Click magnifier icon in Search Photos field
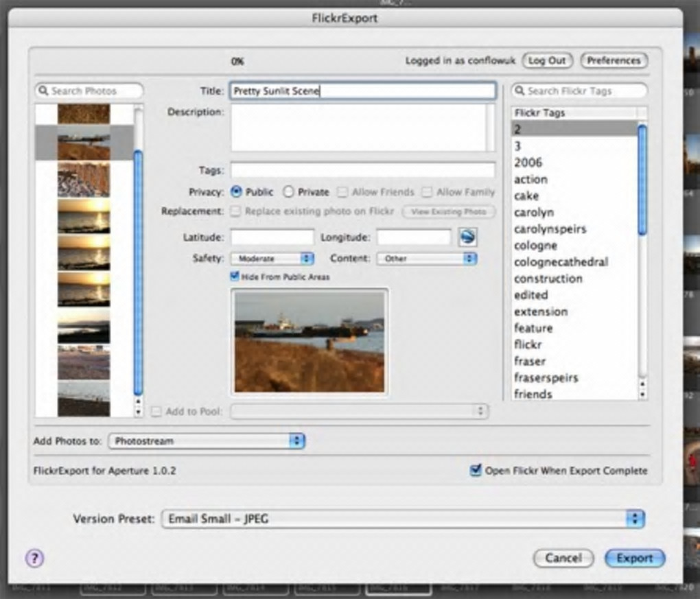Screen dimensions: 700x599 point(43,91)
